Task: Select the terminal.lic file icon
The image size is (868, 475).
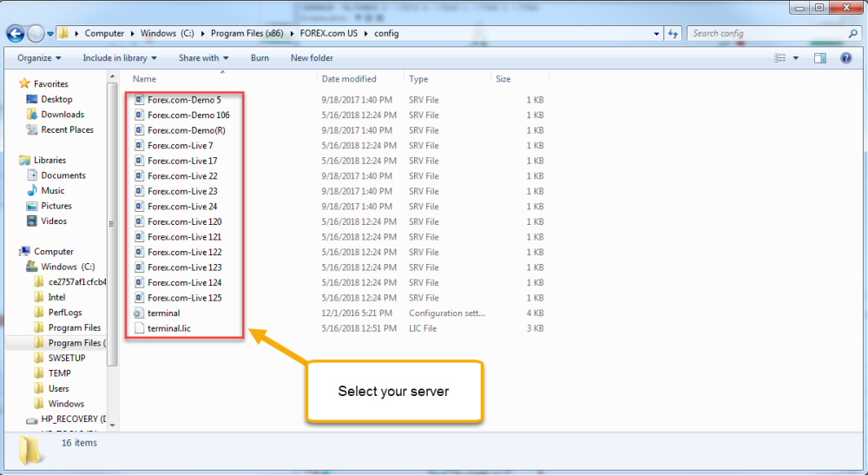Action: point(139,328)
